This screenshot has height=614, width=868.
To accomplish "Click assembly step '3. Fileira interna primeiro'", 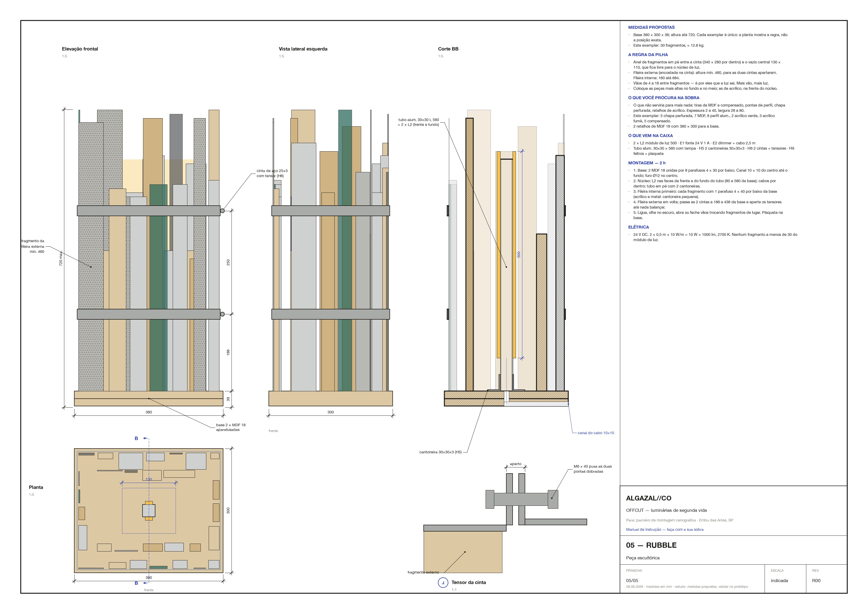I will pos(705,194).
